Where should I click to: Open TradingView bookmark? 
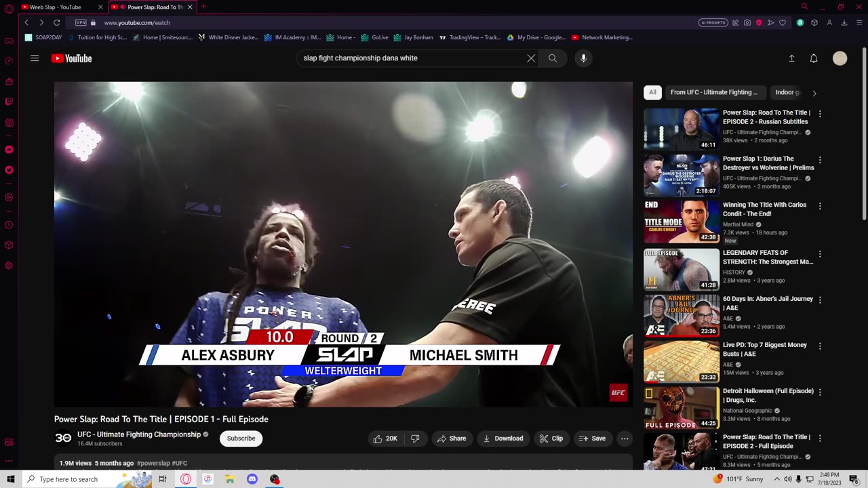click(470, 37)
